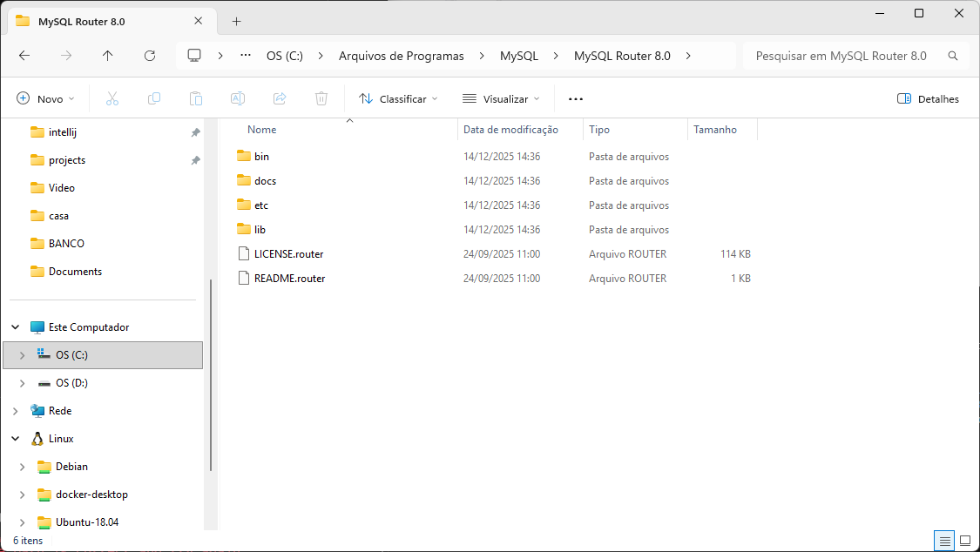Click Arquivo ROUTER type of README.router
The image size is (980, 552).
click(x=627, y=278)
